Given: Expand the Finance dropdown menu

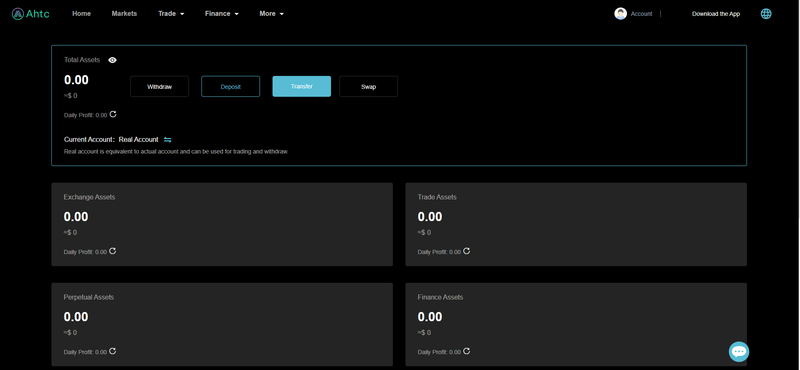Looking at the screenshot, I should 221,14.
